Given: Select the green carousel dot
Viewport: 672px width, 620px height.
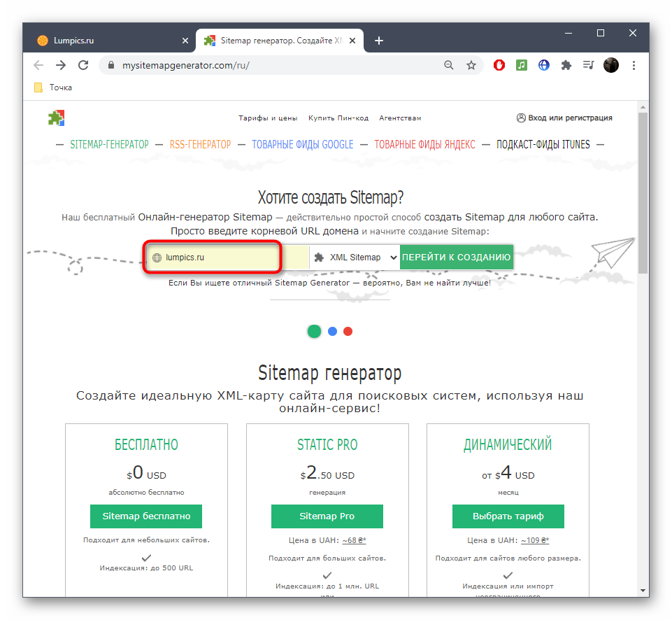Looking at the screenshot, I should pyautogui.click(x=315, y=331).
